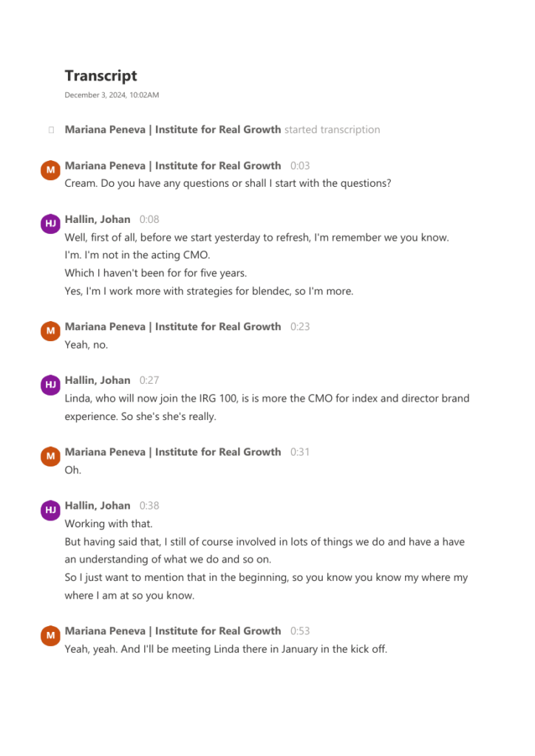Click the HJ avatar at 0:38
This screenshot has height=756, width=535.
51,510
